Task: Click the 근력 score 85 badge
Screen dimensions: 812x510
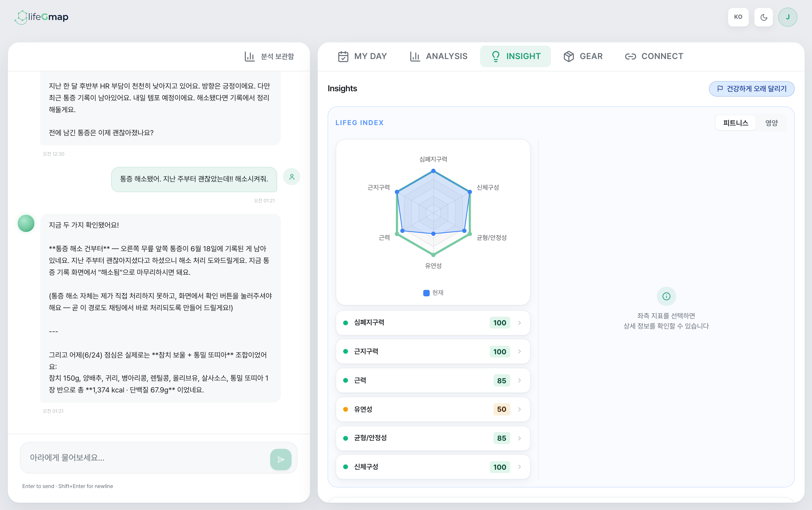Action: point(501,381)
